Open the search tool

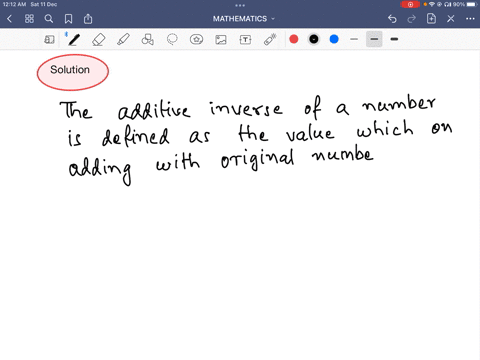point(49,19)
